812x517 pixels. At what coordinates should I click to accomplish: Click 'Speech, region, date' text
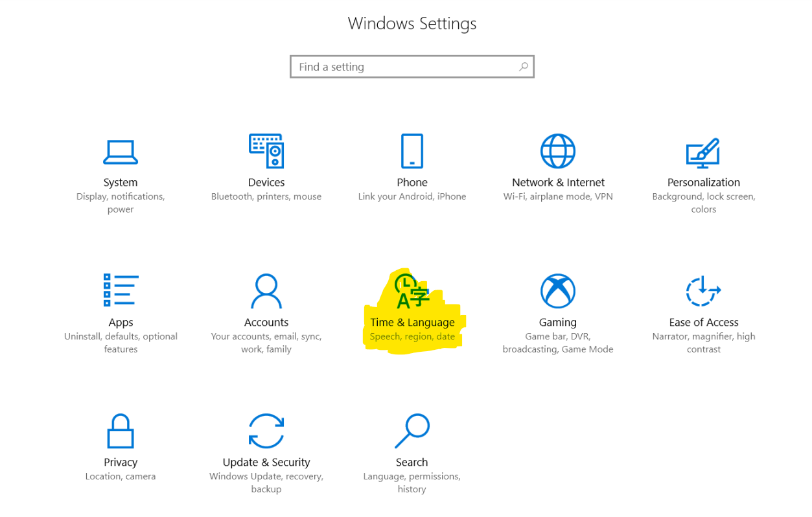click(412, 337)
